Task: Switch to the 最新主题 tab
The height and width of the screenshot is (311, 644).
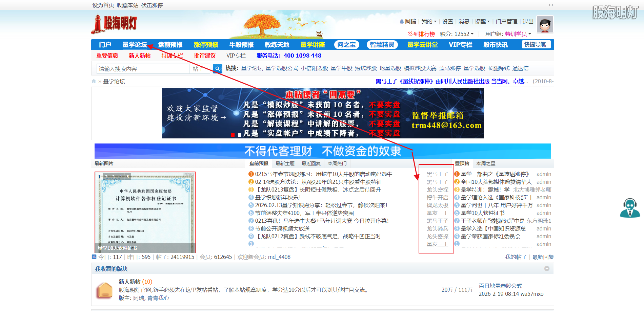Action: click(x=285, y=163)
